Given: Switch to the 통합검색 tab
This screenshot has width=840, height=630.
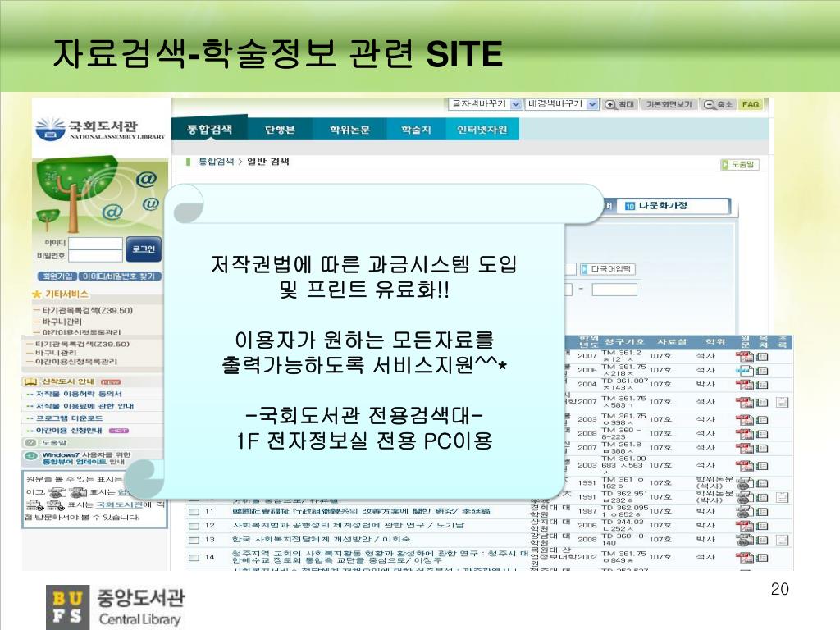Looking at the screenshot, I should coord(209,129).
